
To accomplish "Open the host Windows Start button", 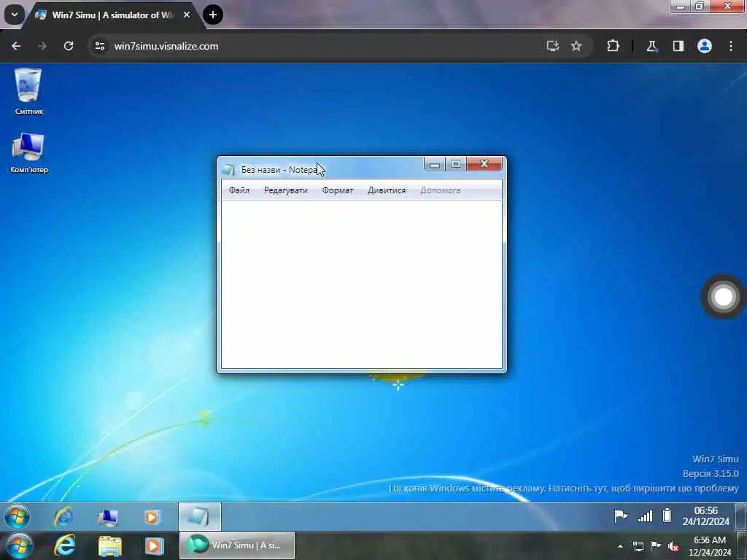I will [x=20, y=545].
